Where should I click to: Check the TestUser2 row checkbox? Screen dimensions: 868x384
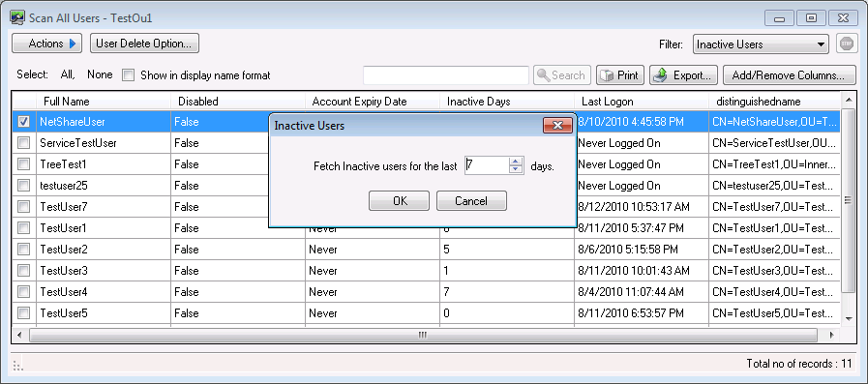pyautogui.click(x=24, y=250)
